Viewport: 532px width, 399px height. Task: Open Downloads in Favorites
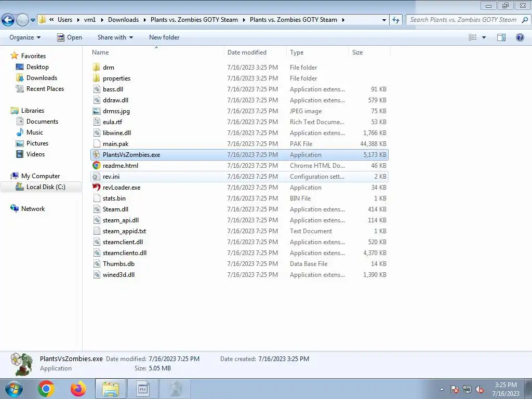42,78
